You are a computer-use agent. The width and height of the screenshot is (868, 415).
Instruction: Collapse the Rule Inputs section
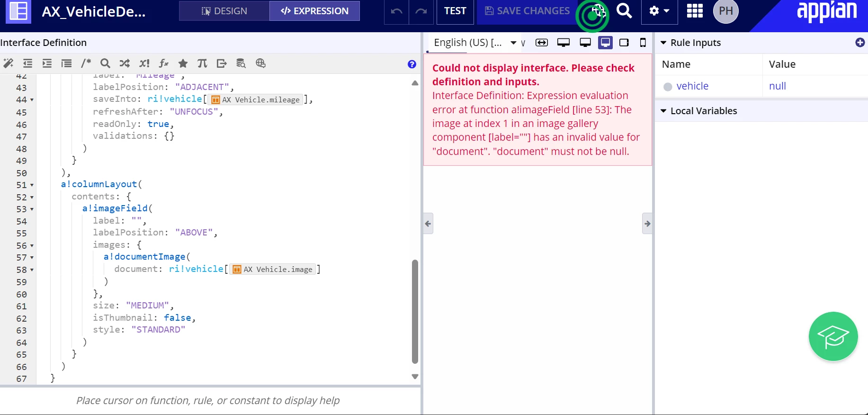(663, 43)
